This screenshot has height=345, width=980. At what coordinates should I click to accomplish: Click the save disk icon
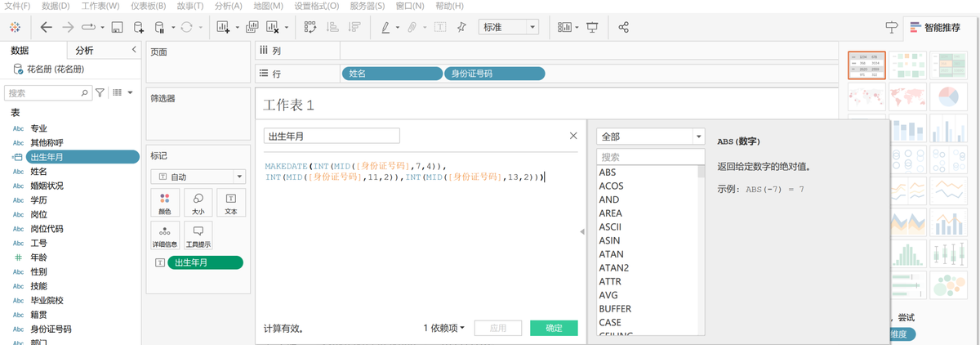coord(117,27)
